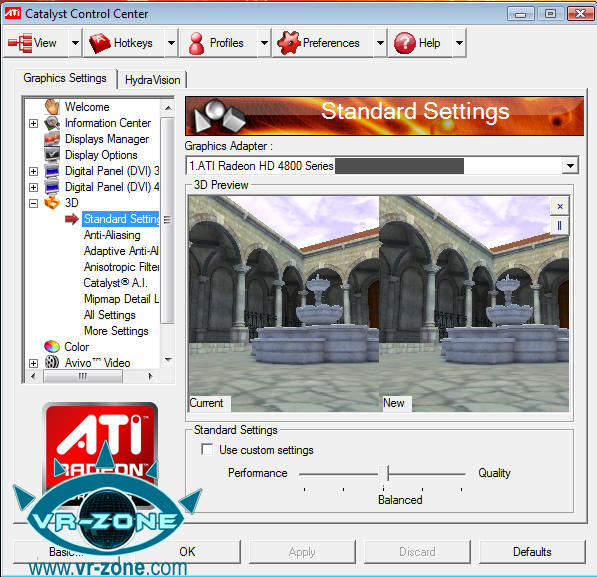Click the tree scrollbar up arrow
The height and width of the screenshot is (577, 597).
pos(168,109)
